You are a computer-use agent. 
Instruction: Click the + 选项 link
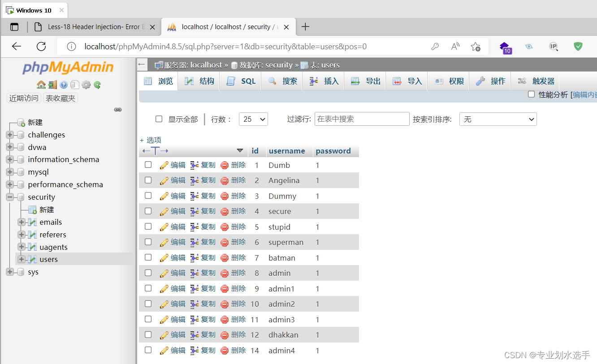[x=151, y=140]
